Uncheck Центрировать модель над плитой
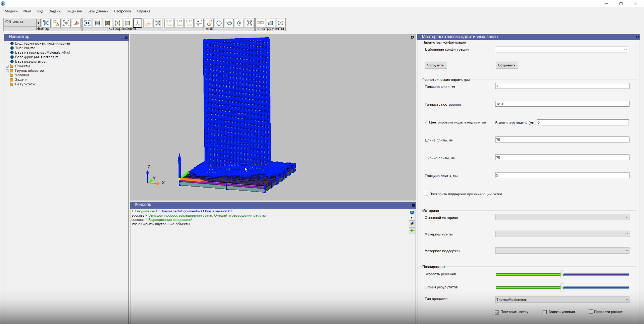644x324 pixels. coord(426,122)
